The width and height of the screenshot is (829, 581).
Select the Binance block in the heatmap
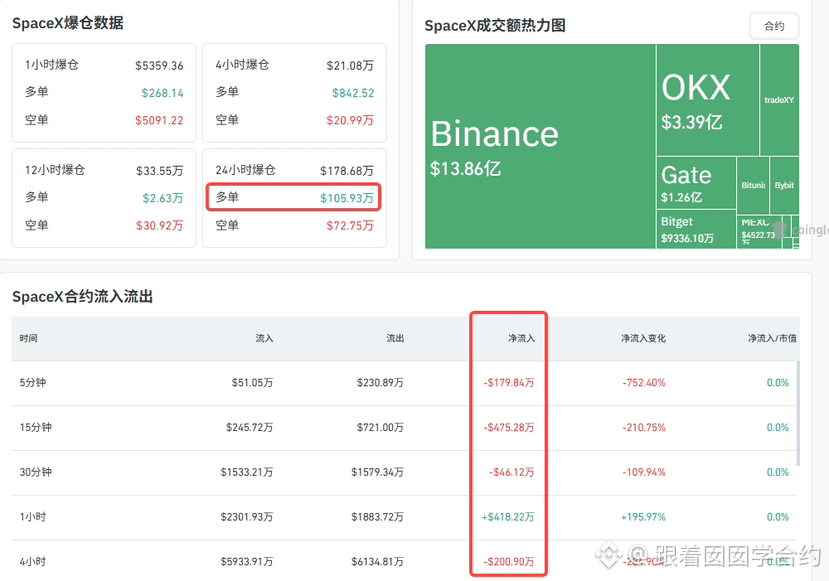pyautogui.click(x=540, y=146)
